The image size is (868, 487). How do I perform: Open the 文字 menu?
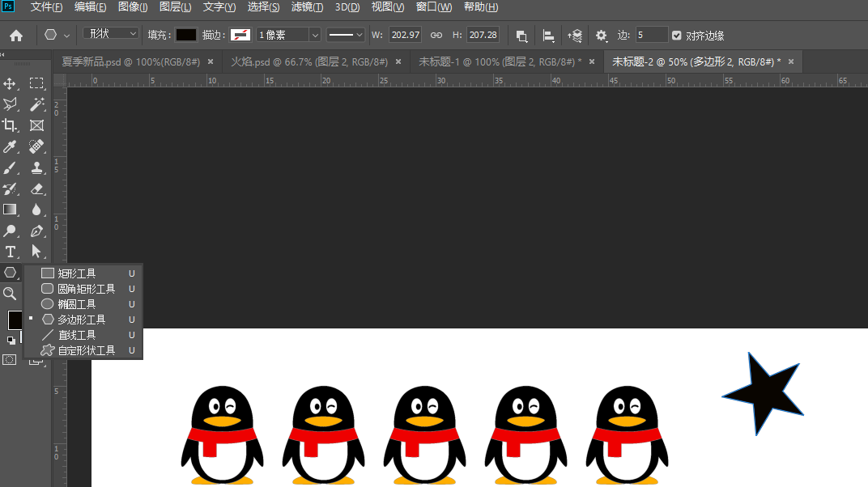tap(219, 7)
